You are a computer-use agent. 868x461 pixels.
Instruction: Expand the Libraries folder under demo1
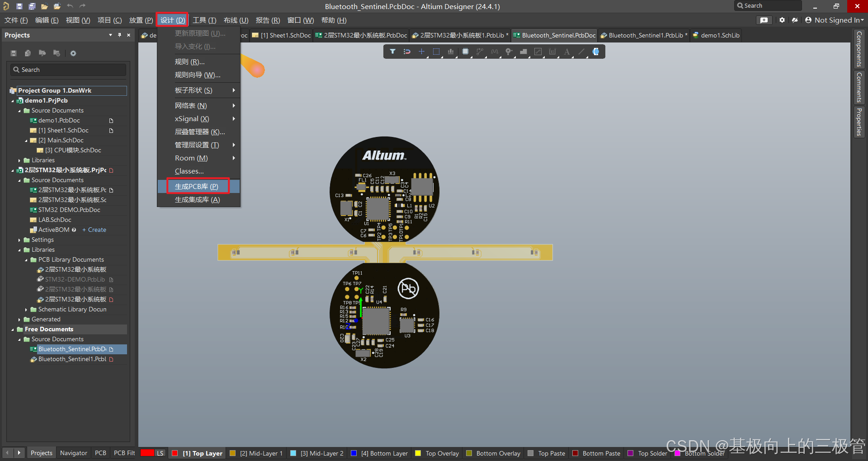click(x=19, y=160)
